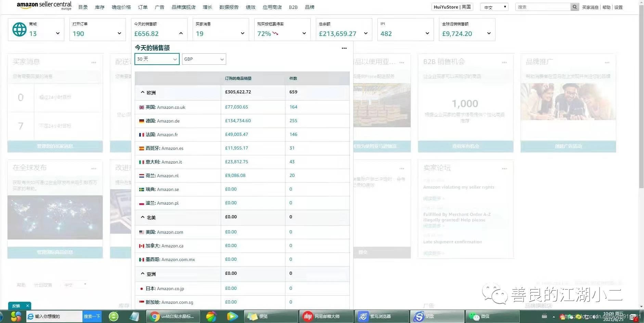Click the colorful ball taskbar icon

pyautogui.click(x=211, y=316)
